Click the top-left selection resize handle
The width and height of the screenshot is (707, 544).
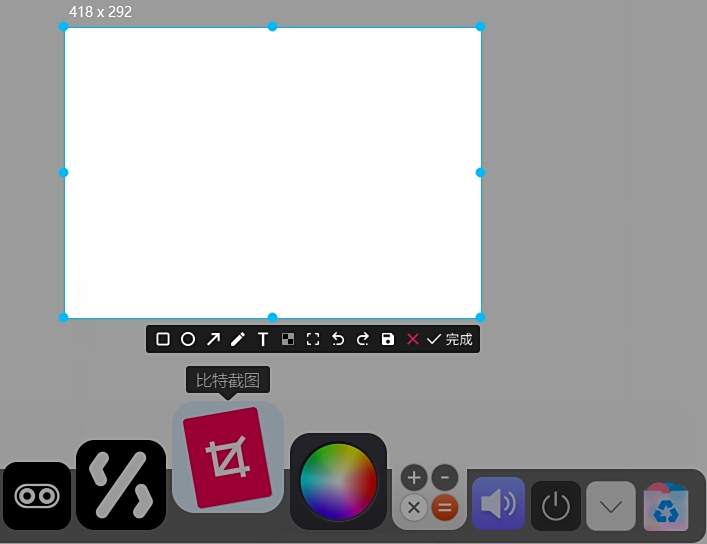(x=64, y=27)
